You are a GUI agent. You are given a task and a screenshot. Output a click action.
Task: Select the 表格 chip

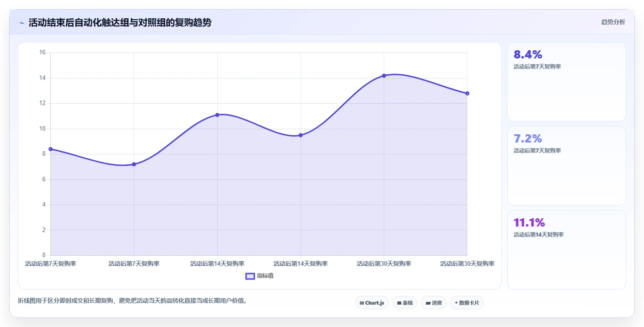pyautogui.click(x=405, y=303)
